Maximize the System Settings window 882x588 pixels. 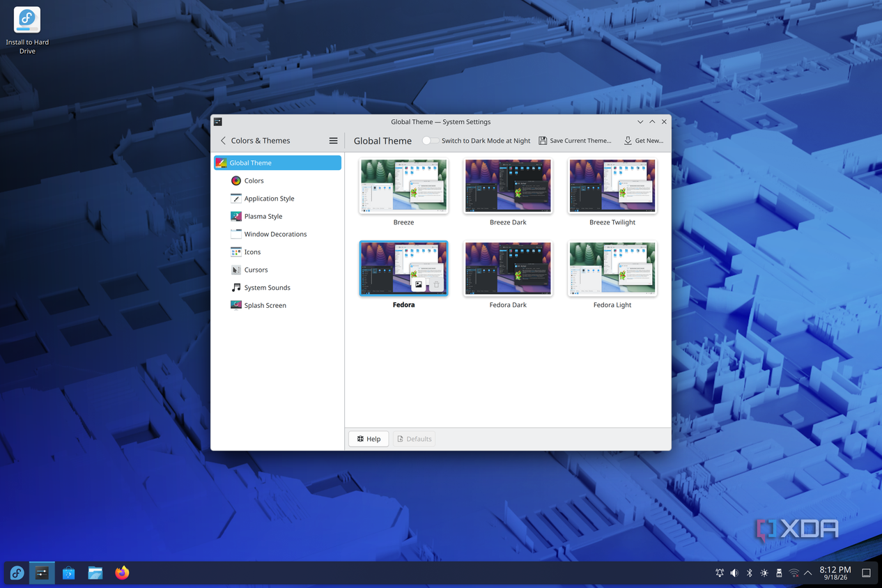coord(652,122)
